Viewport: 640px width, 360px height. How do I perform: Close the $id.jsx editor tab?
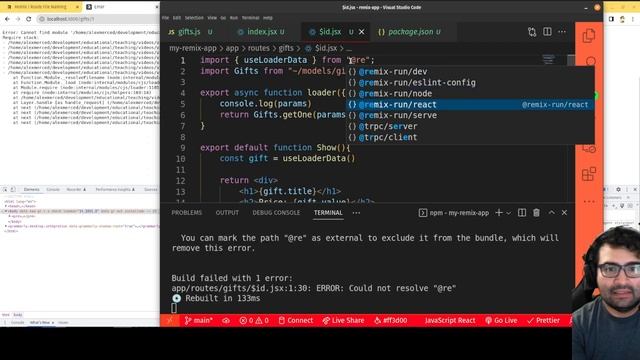click(362, 32)
